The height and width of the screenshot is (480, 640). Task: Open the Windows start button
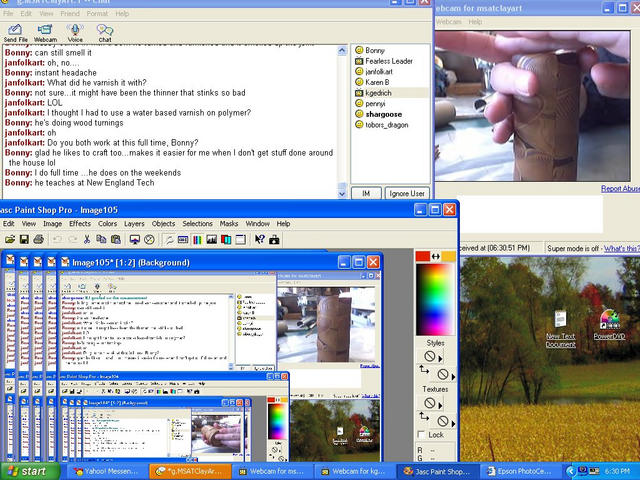[29, 471]
